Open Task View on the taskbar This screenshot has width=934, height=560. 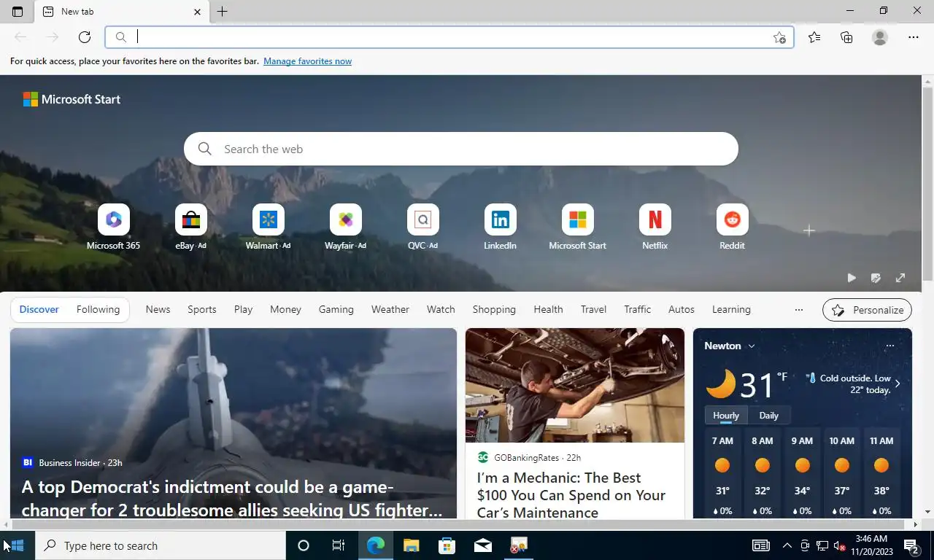[339, 545]
